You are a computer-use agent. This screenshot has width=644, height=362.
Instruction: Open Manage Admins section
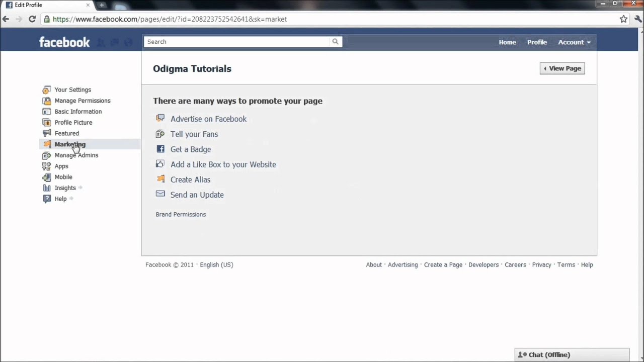click(x=76, y=155)
